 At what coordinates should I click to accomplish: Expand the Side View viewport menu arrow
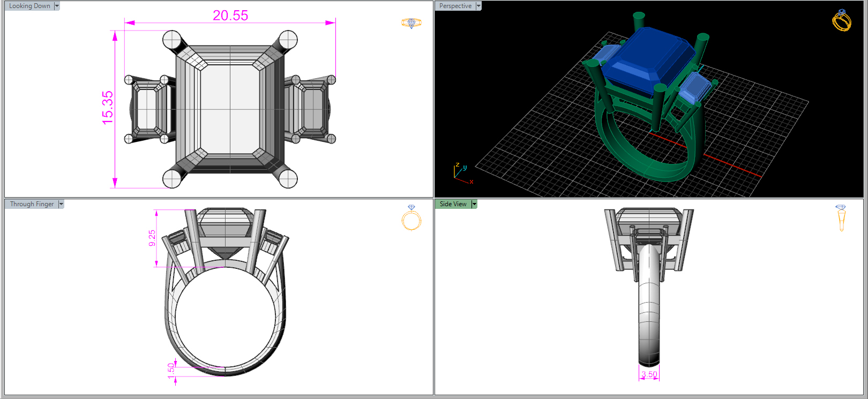pos(474,204)
